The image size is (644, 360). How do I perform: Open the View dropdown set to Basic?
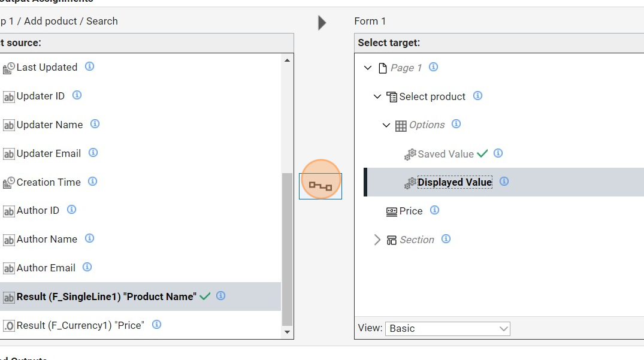pos(447,328)
